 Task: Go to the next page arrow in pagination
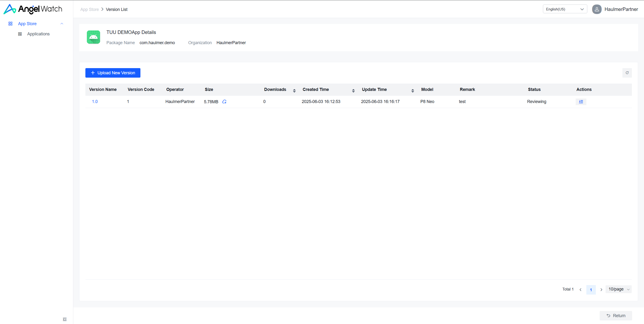click(601, 290)
